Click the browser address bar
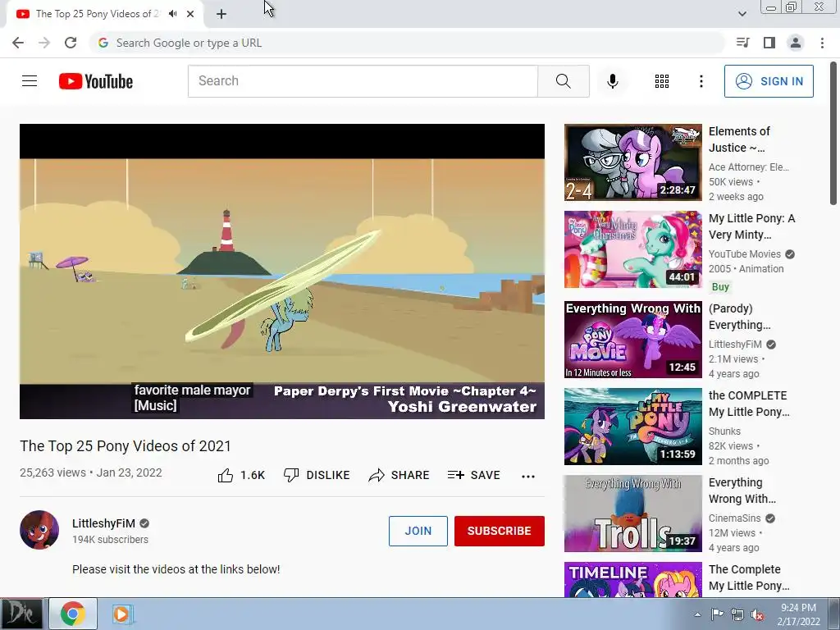Viewport: 840px width, 630px height. pos(407,43)
